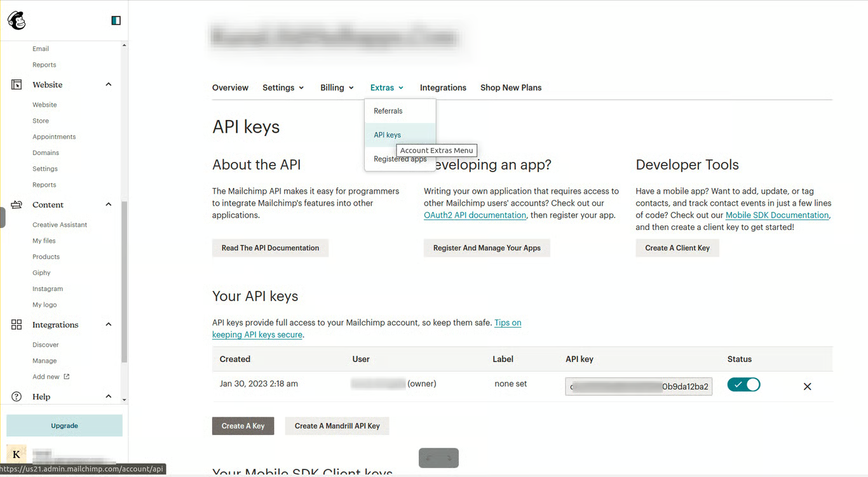The height and width of the screenshot is (477, 868).
Task: Click the 'Jan 30, 2023 2:18 am' created date
Action: pos(259,384)
